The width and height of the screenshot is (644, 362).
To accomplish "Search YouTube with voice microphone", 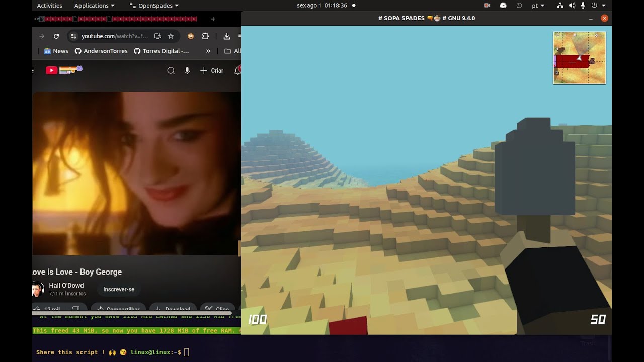I will coord(187,71).
